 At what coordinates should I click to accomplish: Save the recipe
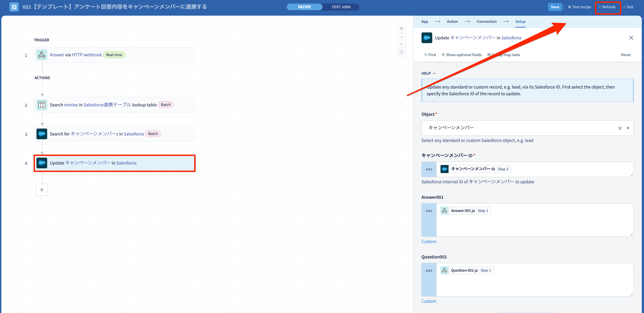pos(555,7)
